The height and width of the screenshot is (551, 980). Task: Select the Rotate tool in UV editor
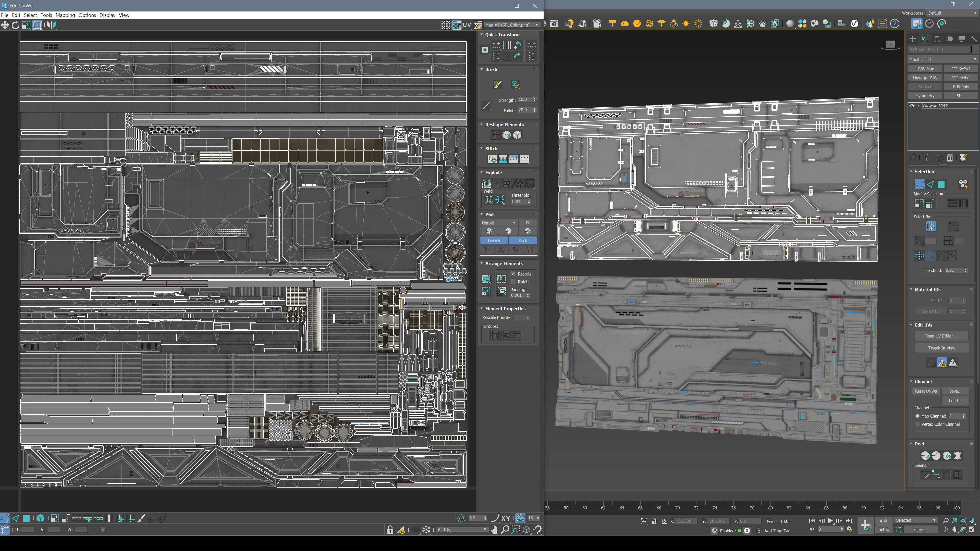pos(15,25)
